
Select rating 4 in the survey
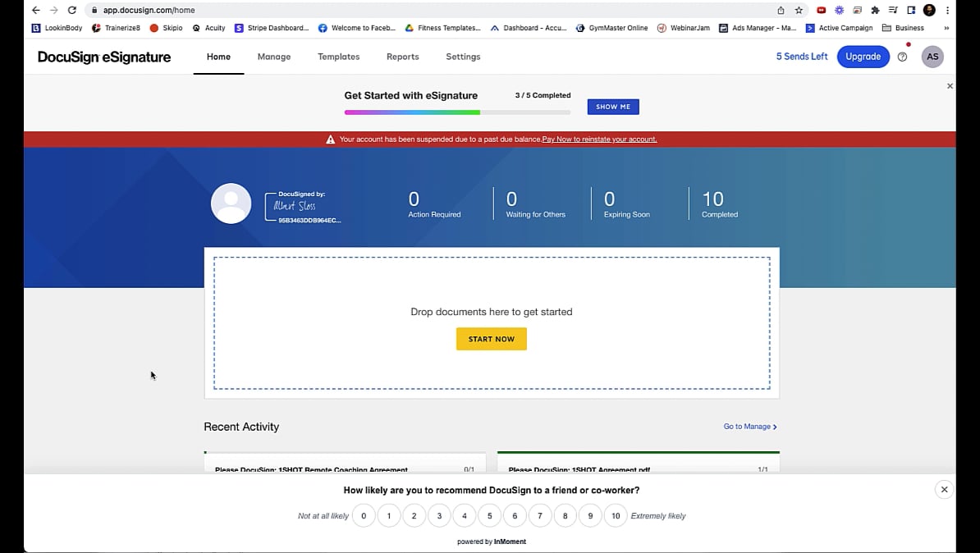[x=465, y=515]
